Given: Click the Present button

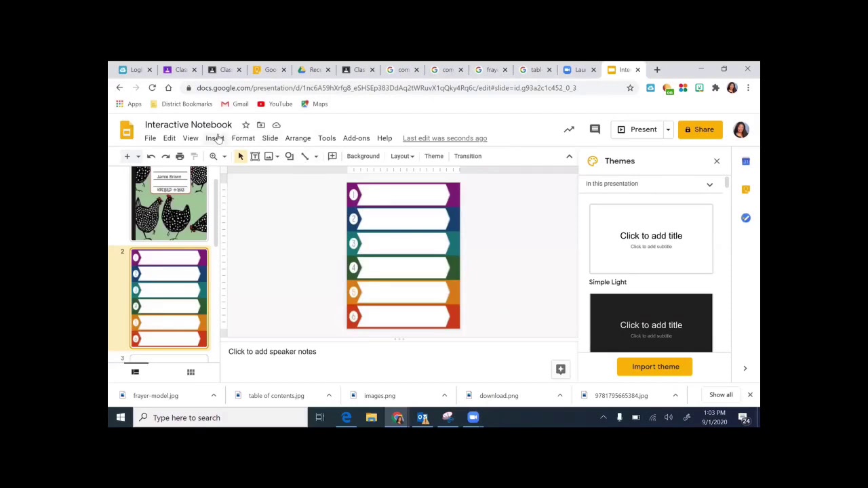Looking at the screenshot, I should click(x=637, y=129).
